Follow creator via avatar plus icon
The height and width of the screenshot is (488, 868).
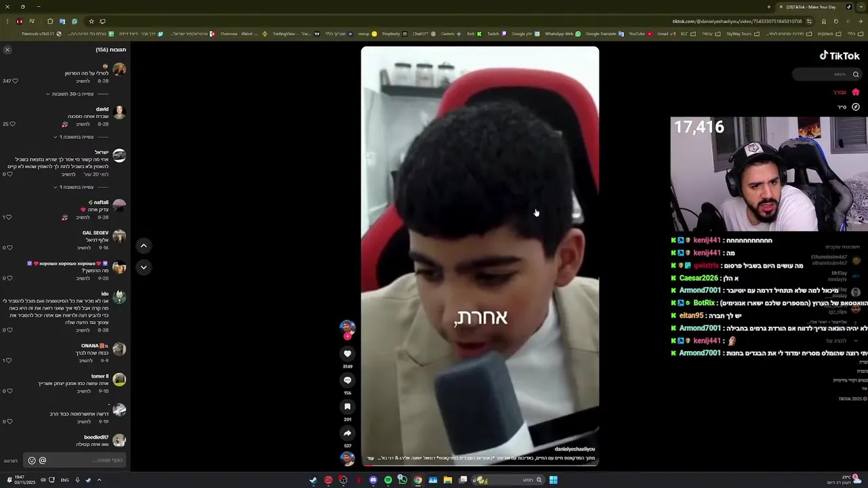click(347, 336)
